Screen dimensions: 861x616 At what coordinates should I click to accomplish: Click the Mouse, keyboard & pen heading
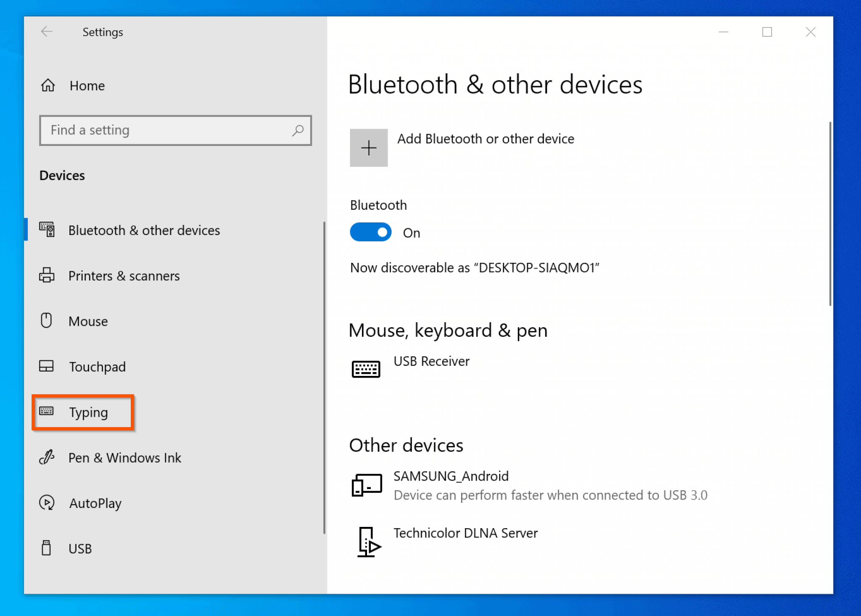pos(448,330)
